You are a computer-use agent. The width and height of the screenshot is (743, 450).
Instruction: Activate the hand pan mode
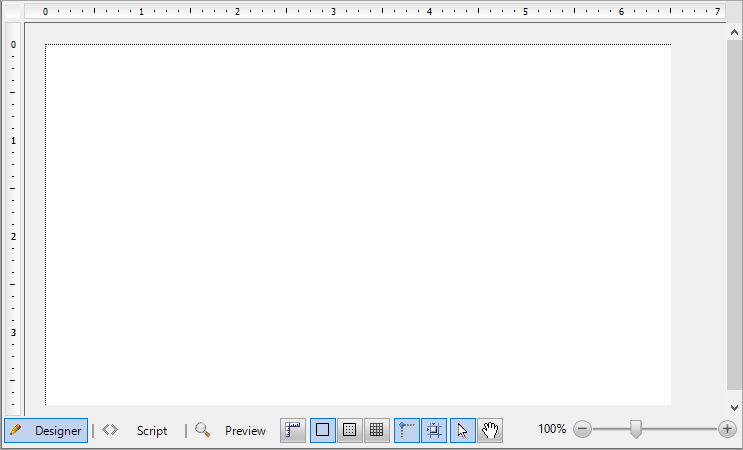pyautogui.click(x=490, y=430)
